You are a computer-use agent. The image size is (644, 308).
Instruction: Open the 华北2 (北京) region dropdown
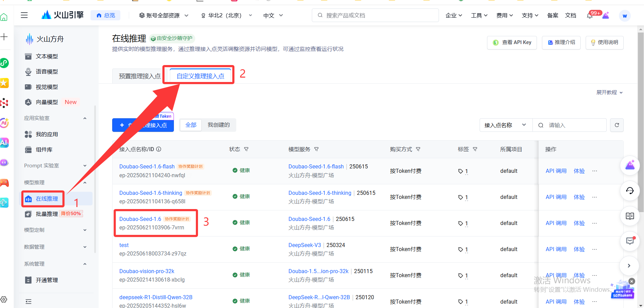(x=227, y=15)
